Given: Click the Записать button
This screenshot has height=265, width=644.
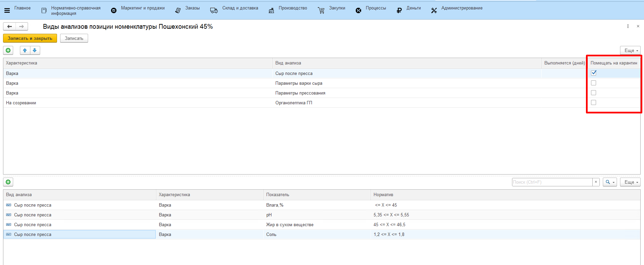Looking at the screenshot, I should [x=74, y=38].
